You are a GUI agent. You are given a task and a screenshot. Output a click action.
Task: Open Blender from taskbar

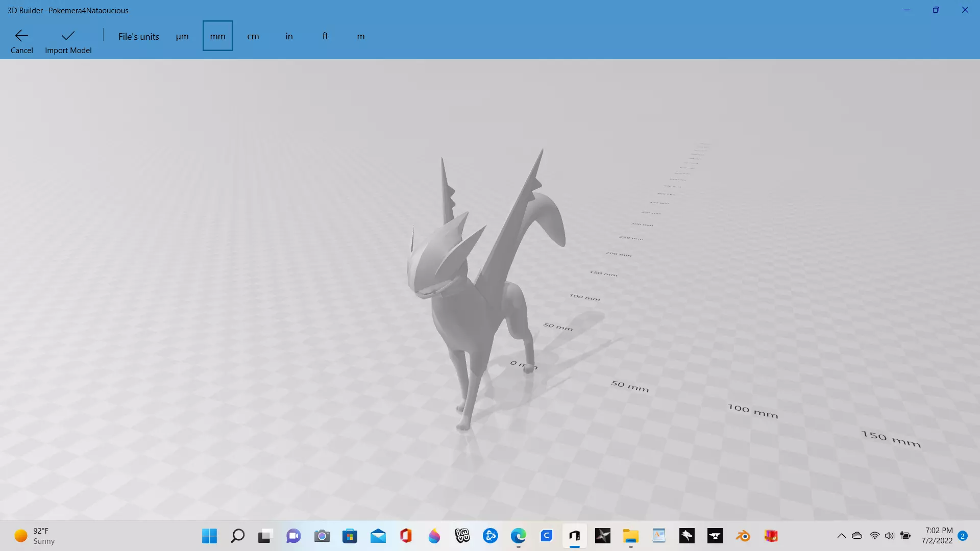click(x=743, y=536)
